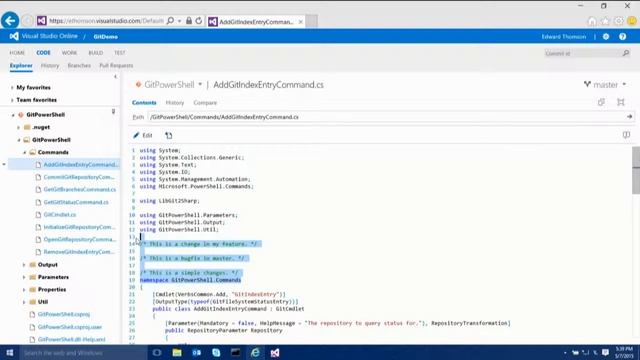The image size is (640, 360).
Task: Click go arrow at path end
Action: click(629, 117)
